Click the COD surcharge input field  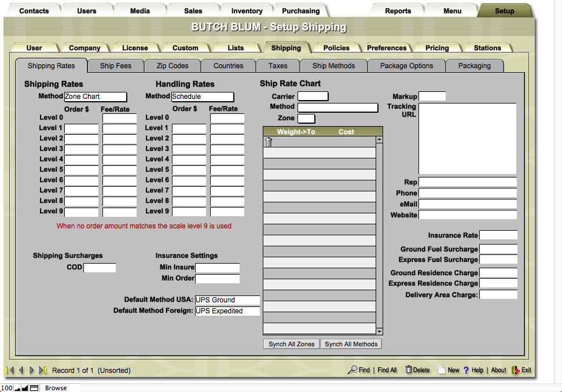[100, 268]
